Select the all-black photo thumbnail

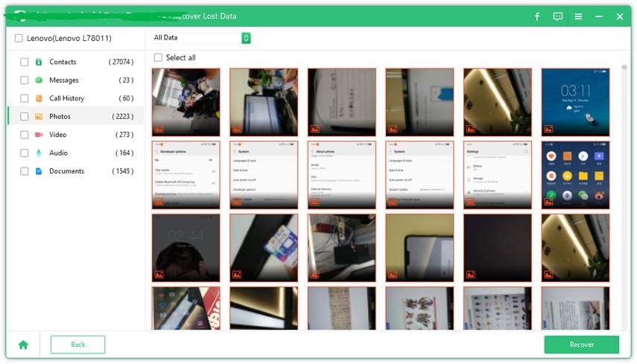click(x=498, y=248)
